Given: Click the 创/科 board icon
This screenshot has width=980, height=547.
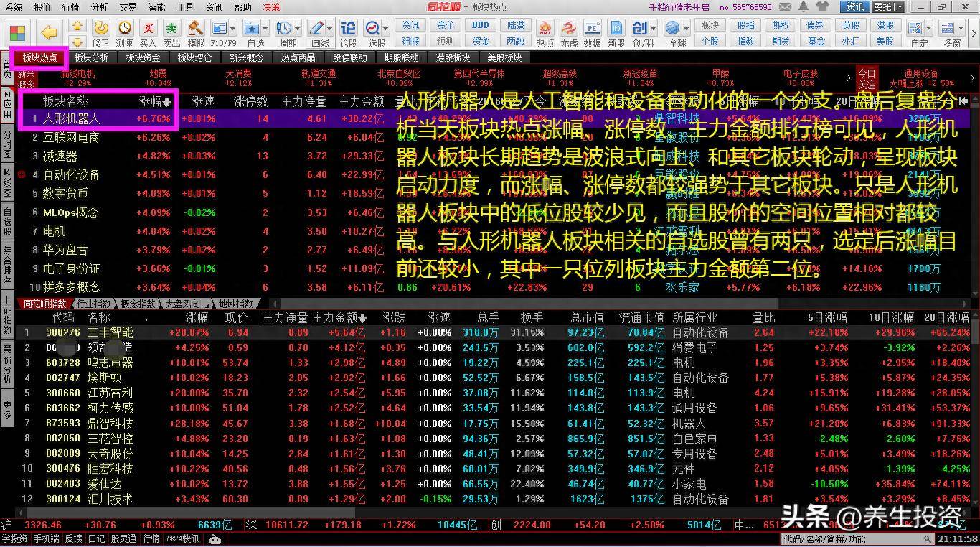Looking at the screenshot, I should point(640,27).
